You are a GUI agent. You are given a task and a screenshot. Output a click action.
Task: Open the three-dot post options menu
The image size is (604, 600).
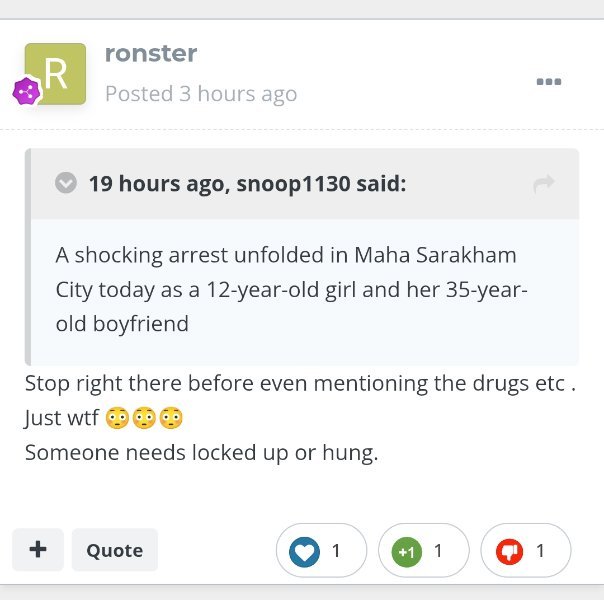[x=549, y=82]
